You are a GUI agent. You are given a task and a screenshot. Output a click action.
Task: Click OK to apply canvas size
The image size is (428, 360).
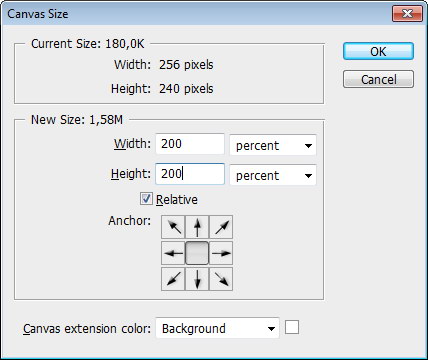[378, 51]
